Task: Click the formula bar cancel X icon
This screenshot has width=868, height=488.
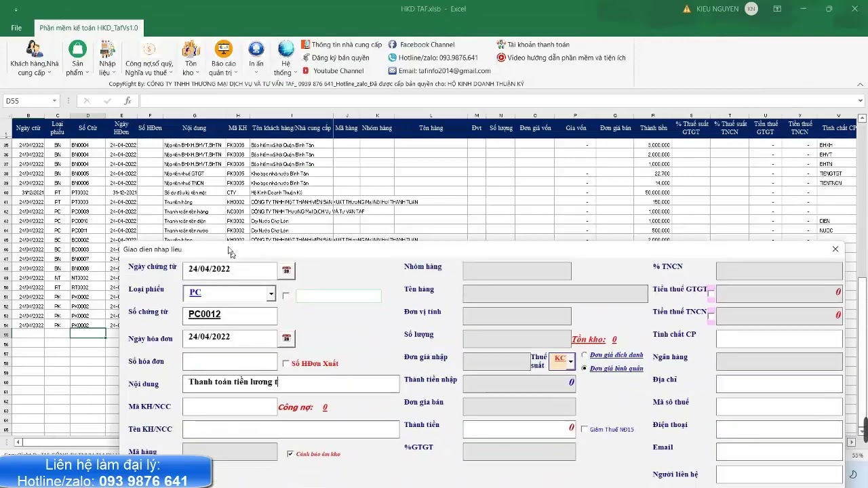Action: pyautogui.click(x=87, y=101)
